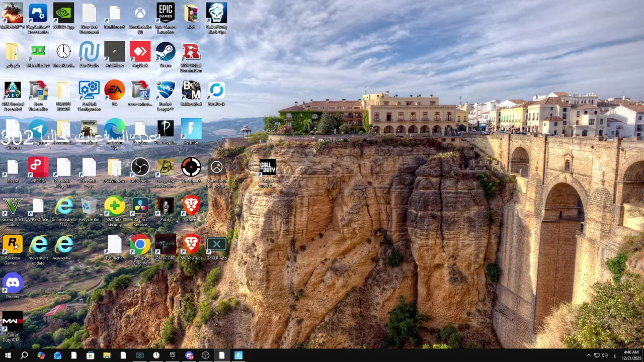This screenshot has width=644, height=362.
Task: Open the Escape the Backrooms shortcut
Action: click(x=166, y=172)
